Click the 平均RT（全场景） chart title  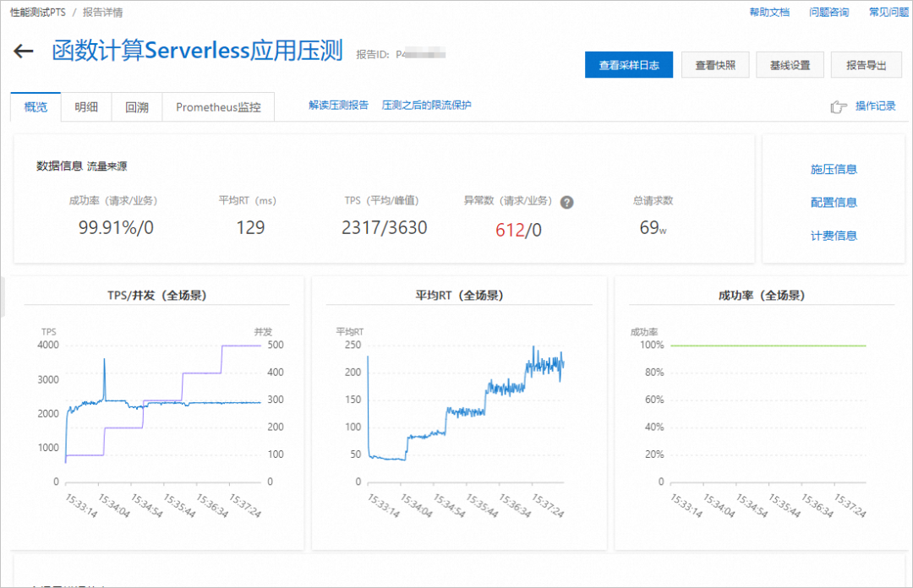[459, 296]
